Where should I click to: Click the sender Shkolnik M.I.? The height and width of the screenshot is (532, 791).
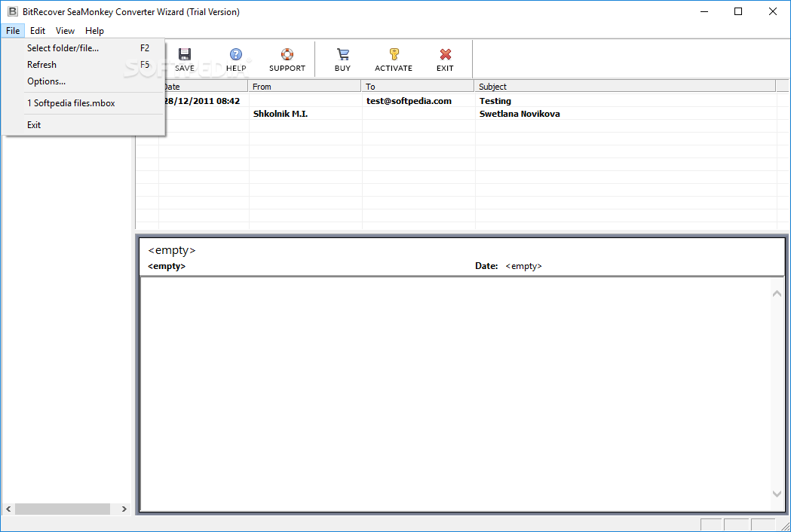[280, 114]
